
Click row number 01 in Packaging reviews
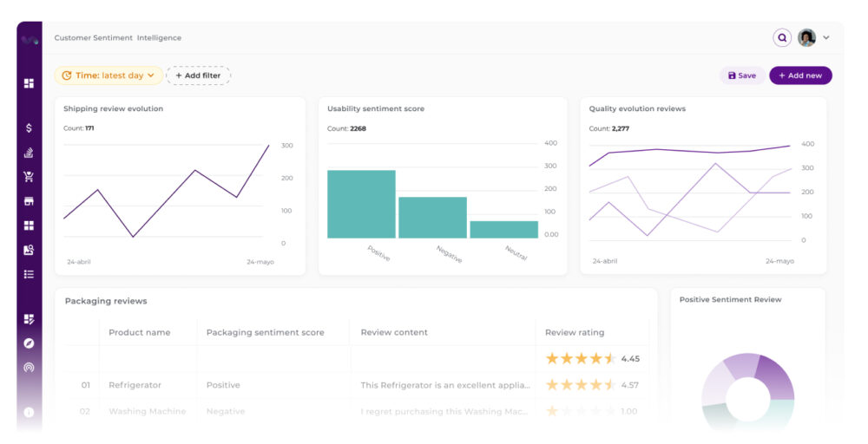click(x=86, y=385)
